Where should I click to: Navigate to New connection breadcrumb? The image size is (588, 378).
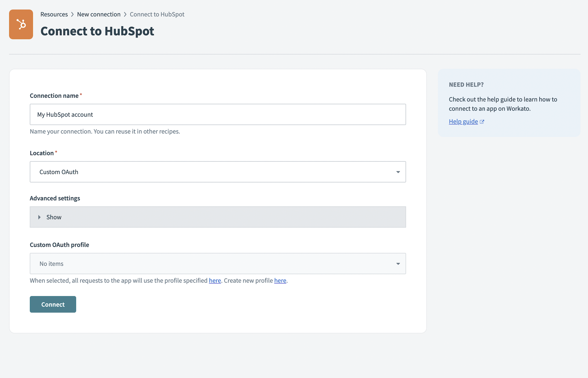click(98, 14)
